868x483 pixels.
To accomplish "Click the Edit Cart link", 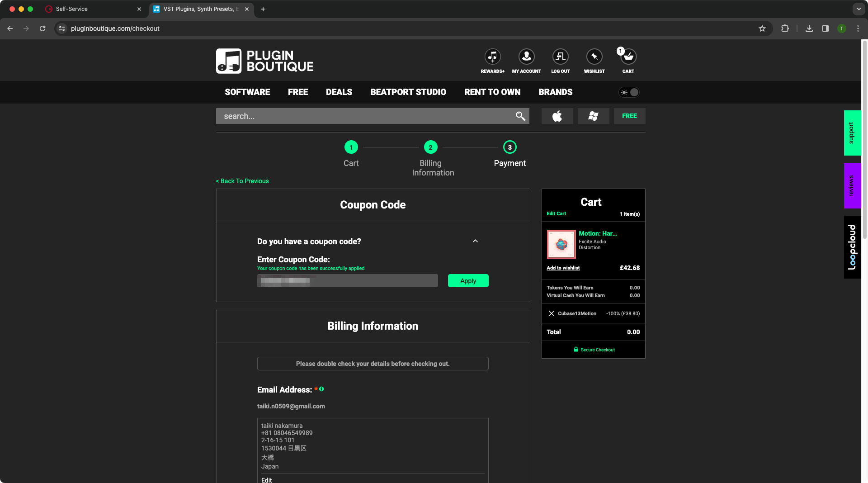I will [556, 213].
